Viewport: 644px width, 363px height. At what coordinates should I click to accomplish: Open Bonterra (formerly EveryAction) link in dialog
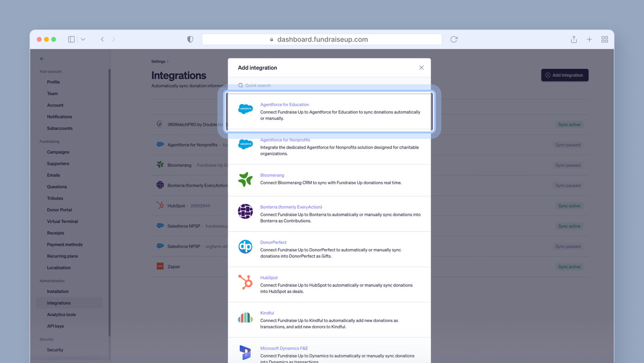[291, 207]
